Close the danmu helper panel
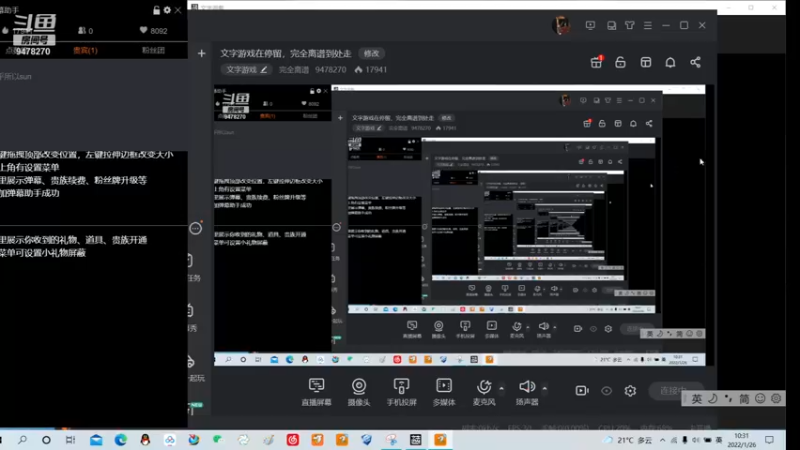 [x=178, y=10]
